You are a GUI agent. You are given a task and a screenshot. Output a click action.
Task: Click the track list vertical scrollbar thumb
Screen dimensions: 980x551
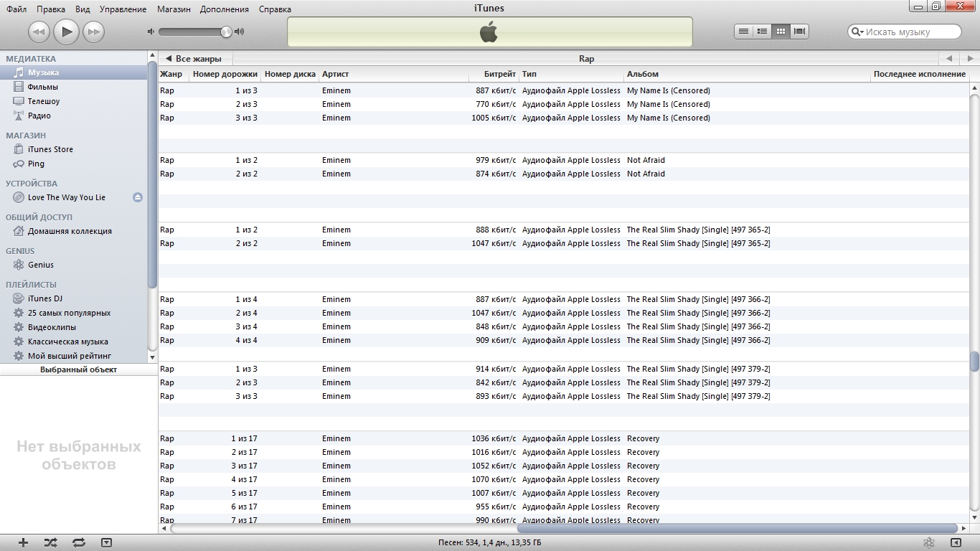(974, 362)
